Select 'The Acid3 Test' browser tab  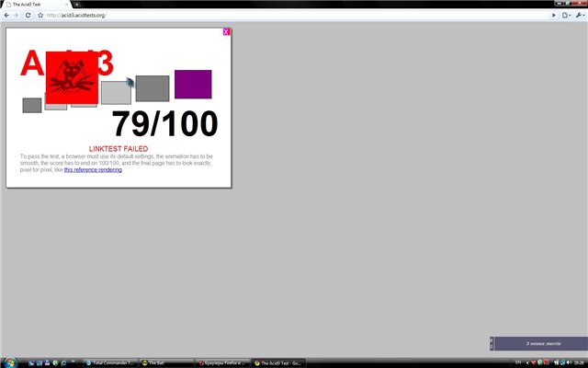(37, 5)
